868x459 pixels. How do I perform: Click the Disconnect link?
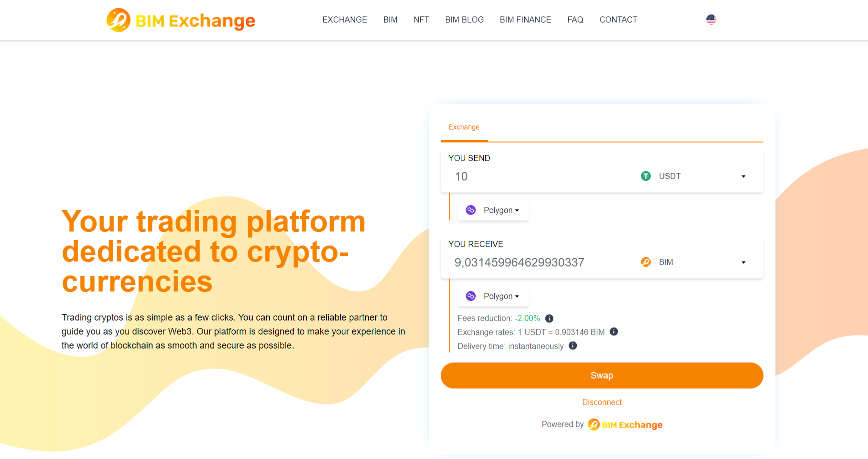pyautogui.click(x=602, y=402)
